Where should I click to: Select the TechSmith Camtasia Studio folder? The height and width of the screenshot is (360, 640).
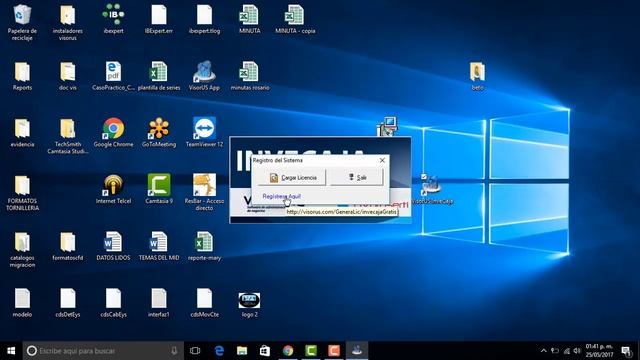(68, 129)
